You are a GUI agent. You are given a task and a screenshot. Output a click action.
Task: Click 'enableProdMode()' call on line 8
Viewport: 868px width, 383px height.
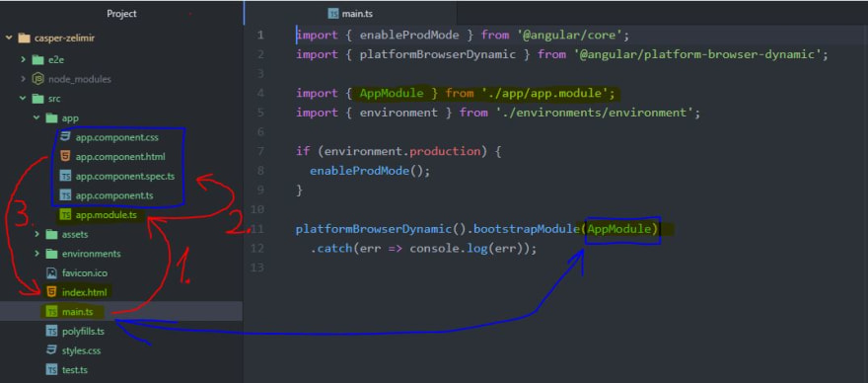[367, 171]
